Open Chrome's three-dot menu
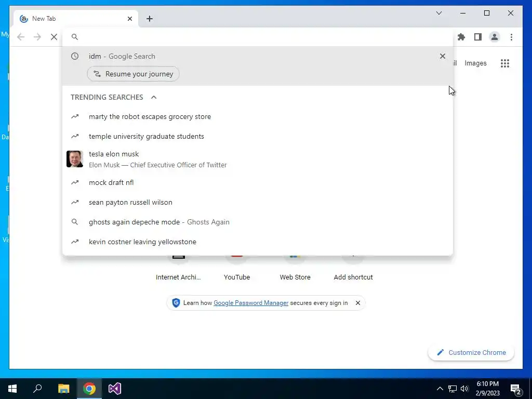532x399 pixels. tap(511, 37)
